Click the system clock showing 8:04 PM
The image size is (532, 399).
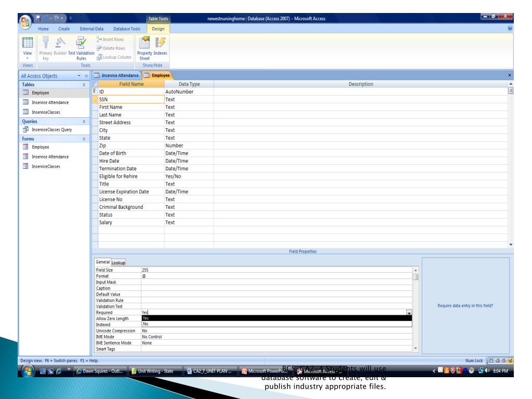point(500,371)
